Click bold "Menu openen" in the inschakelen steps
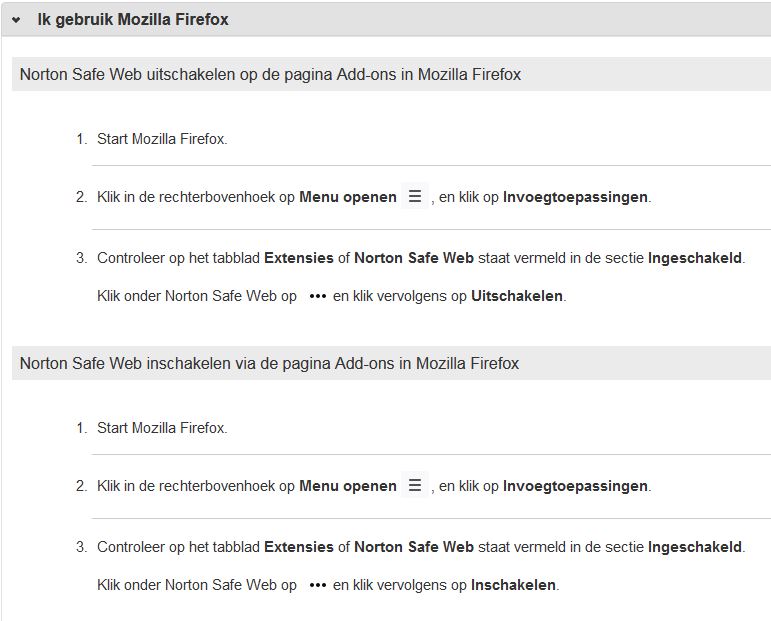The width and height of the screenshot is (771, 621). click(x=348, y=486)
